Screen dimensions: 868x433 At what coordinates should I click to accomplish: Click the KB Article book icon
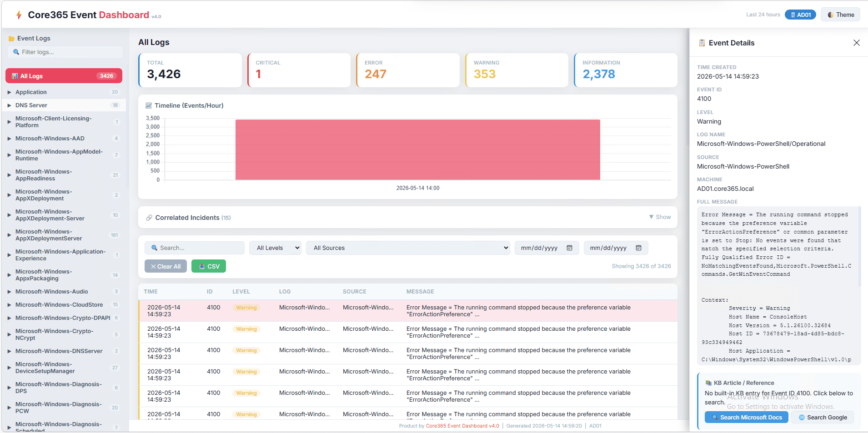[x=708, y=383]
